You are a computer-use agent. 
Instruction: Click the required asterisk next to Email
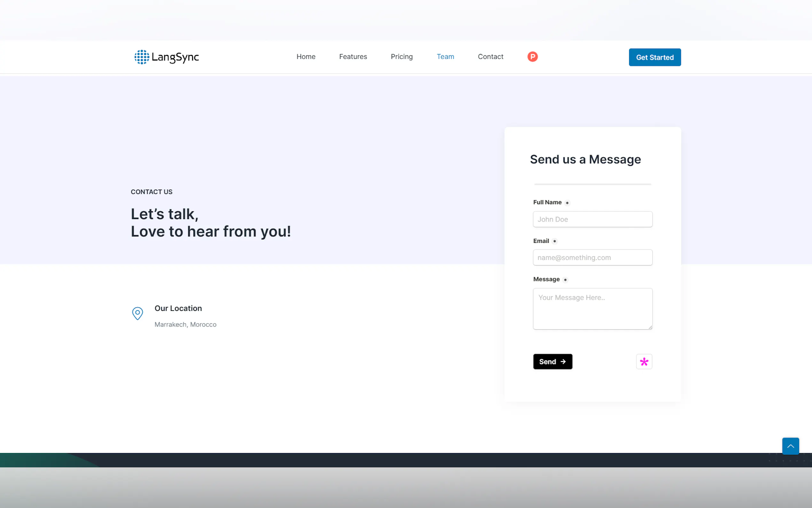[555, 241]
